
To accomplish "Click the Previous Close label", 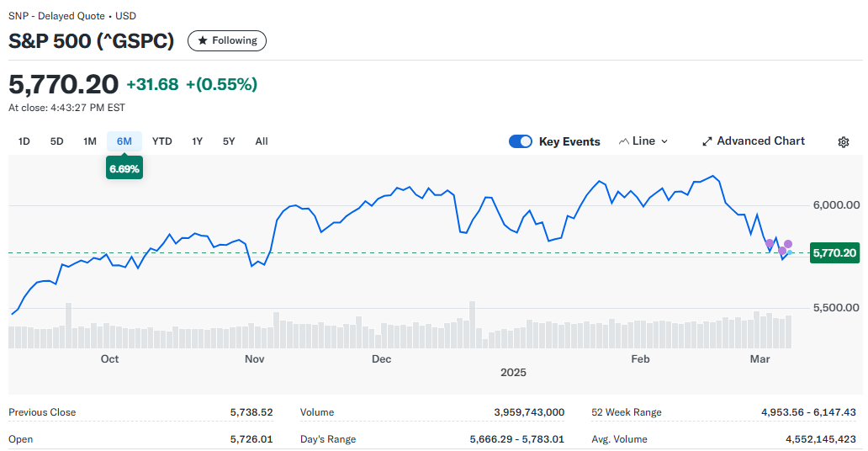I will 42,412.
